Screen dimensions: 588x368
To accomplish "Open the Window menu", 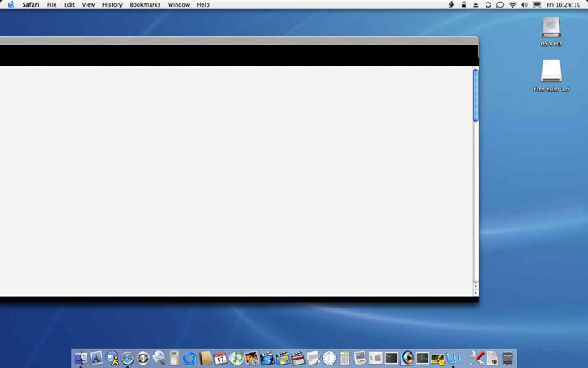I will tap(179, 4).
